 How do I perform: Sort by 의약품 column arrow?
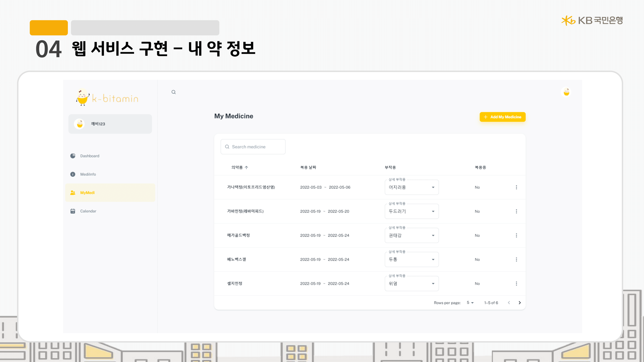pyautogui.click(x=246, y=167)
